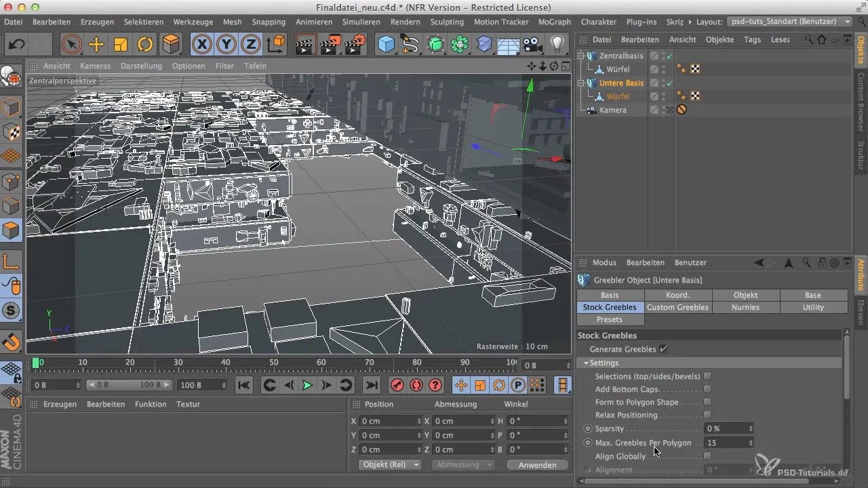Toggle Z axis lock
The width and height of the screenshot is (868, 488).
pos(251,45)
